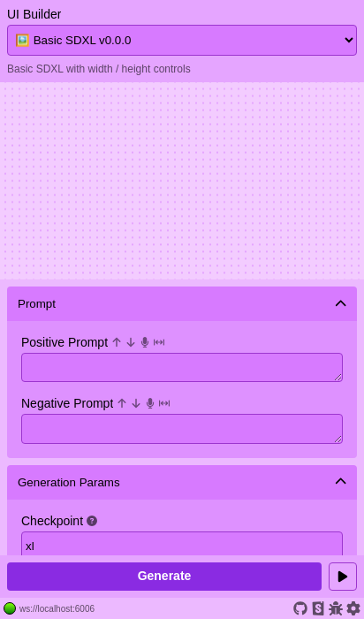Click the Negative Prompt down arrow icon
This screenshot has width=364, height=619.
click(x=136, y=403)
